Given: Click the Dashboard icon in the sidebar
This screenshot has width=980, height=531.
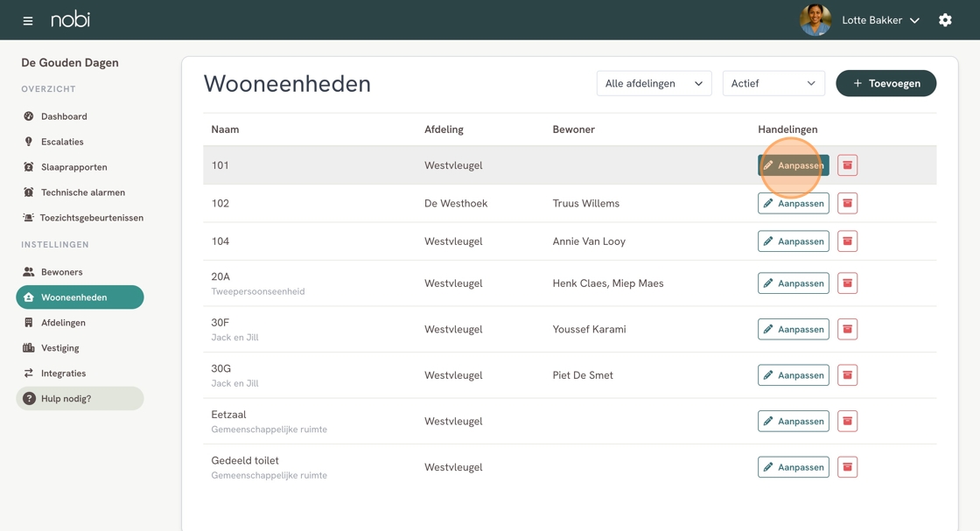Looking at the screenshot, I should pos(29,116).
